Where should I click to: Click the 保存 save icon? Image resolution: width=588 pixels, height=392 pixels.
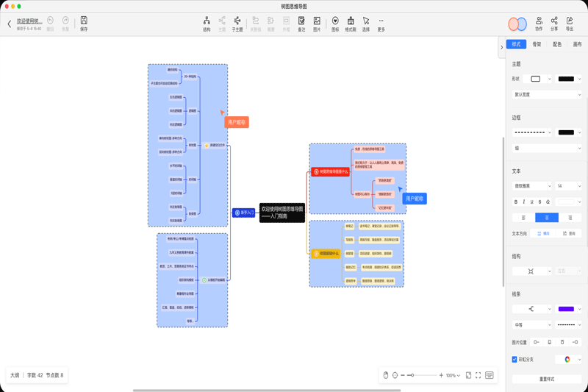pos(84,24)
